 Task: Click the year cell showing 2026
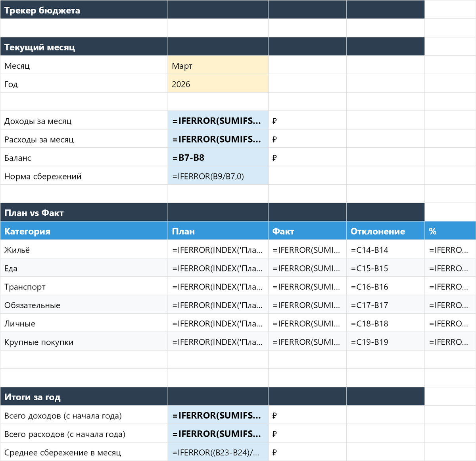218,84
